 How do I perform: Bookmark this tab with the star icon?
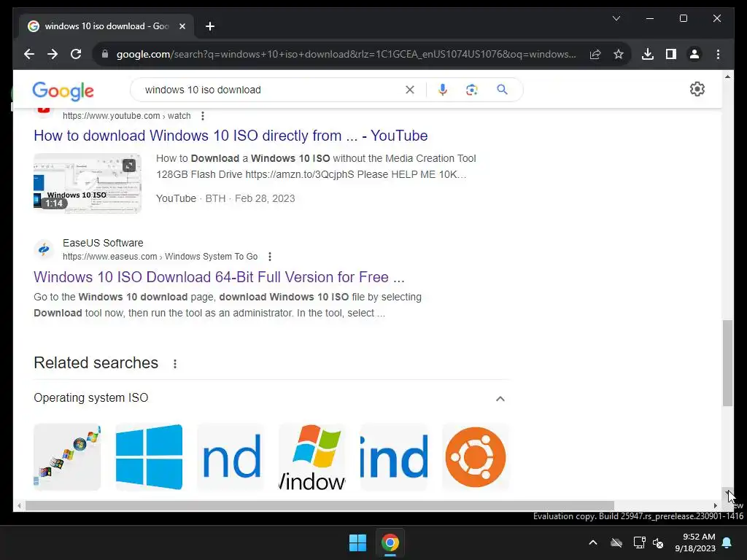click(x=619, y=54)
